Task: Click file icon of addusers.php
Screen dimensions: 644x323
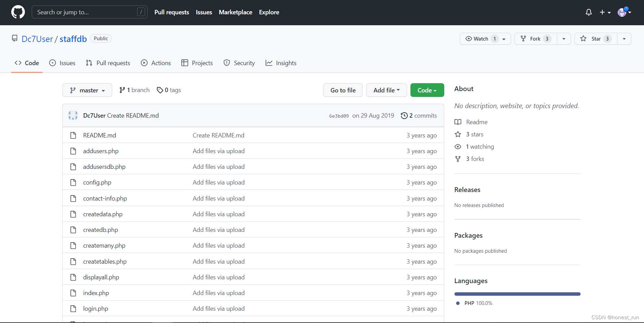Action: pyautogui.click(x=73, y=151)
